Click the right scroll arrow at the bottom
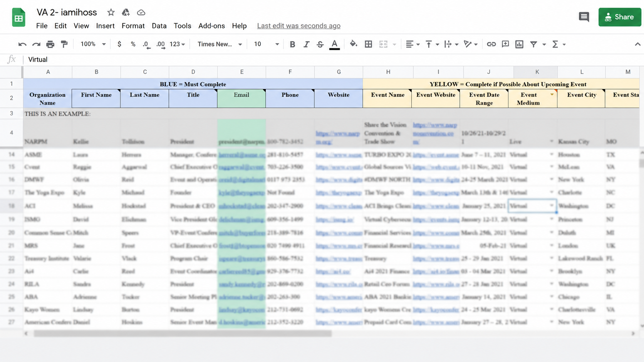 point(633,334)
